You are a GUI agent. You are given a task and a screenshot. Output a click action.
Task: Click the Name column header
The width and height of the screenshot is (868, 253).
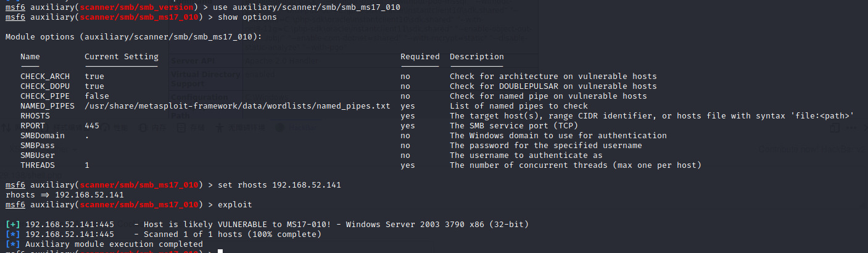click(x=30, y=57)
